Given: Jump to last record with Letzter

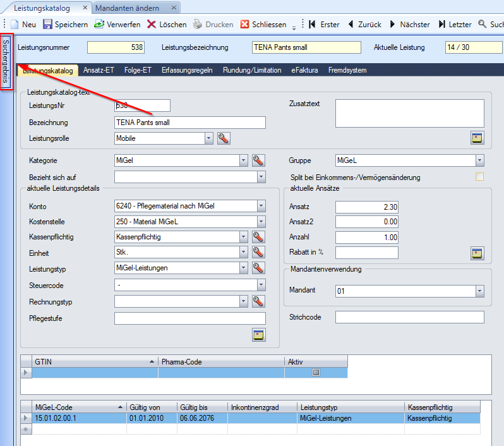Looking at the screenshot, I should 442,25.
